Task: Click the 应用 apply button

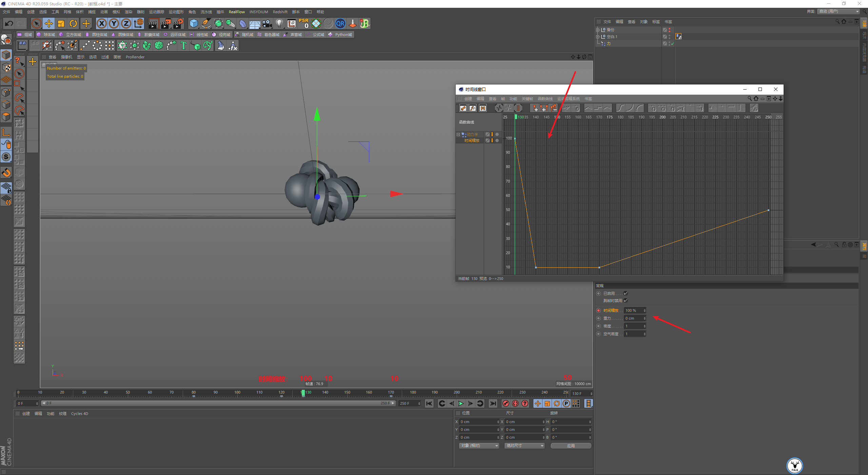Action: (x=571, y=446)
